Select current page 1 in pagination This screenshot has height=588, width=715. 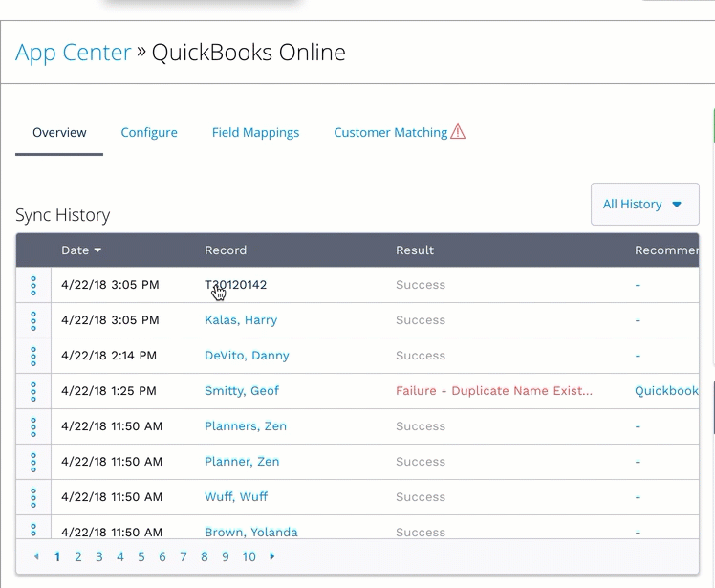[57, 556]
